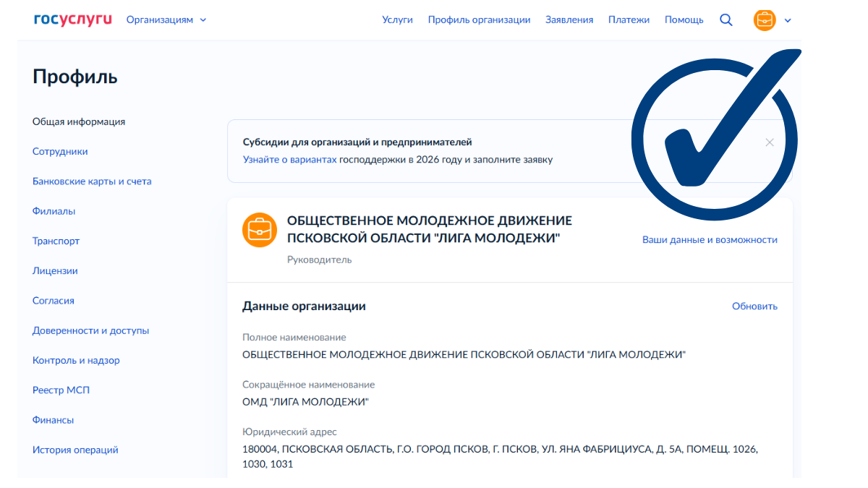Open the Госуслуги logo home link
This screenshot has width=868, height=488.
tap(73, 20)
